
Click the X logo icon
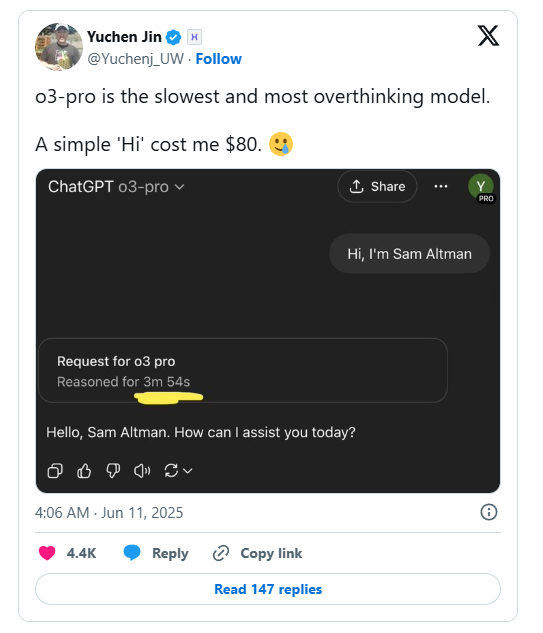488,36
